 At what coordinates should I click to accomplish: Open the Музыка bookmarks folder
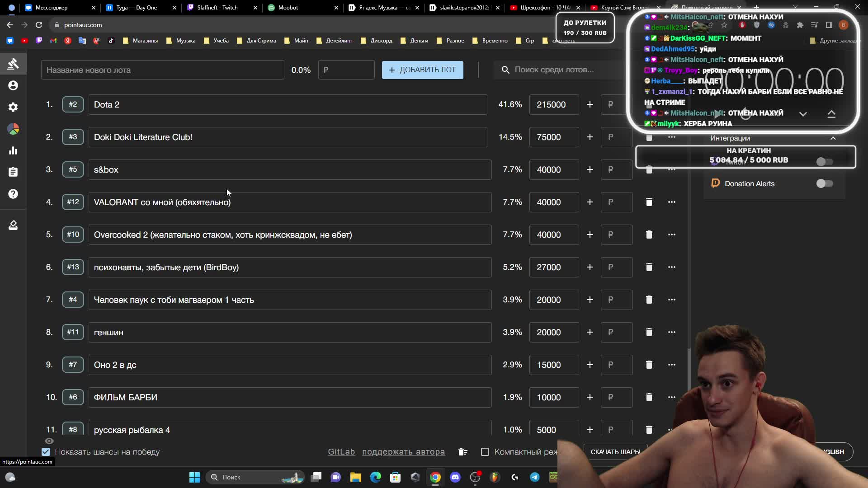coord(181,41)
